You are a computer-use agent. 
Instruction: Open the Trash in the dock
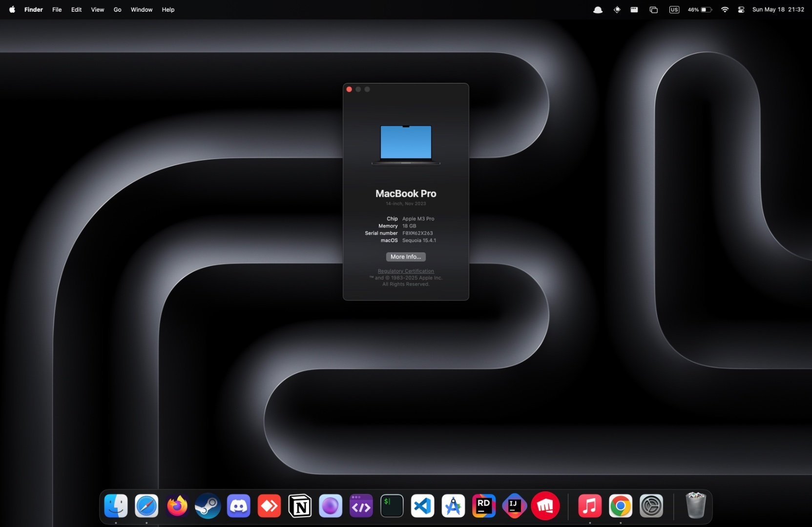pyautogui.click(x=696, y=506)
